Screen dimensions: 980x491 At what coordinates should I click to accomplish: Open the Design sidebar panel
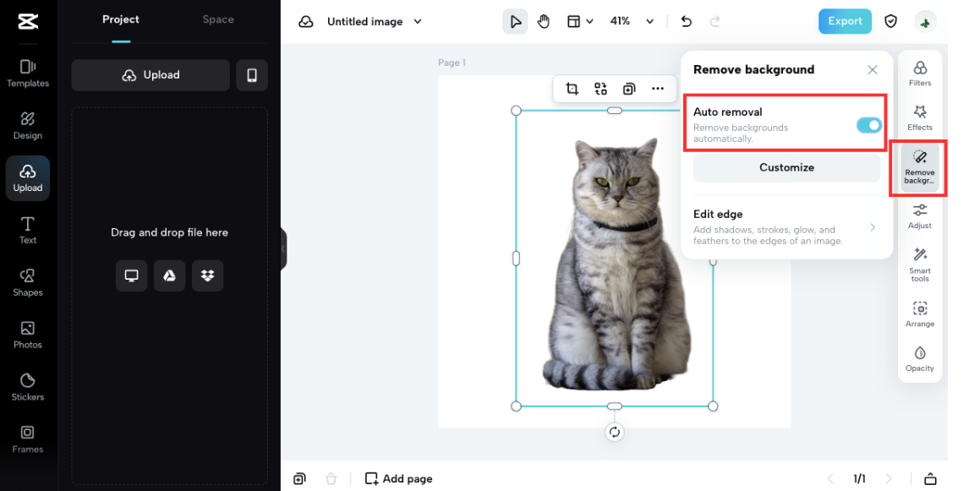pos(28,126)
